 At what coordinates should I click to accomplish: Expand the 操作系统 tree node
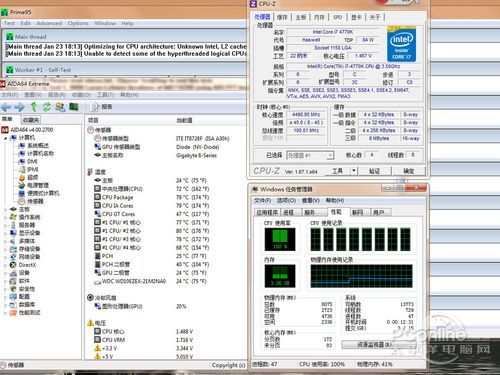(x=5, y=217)
